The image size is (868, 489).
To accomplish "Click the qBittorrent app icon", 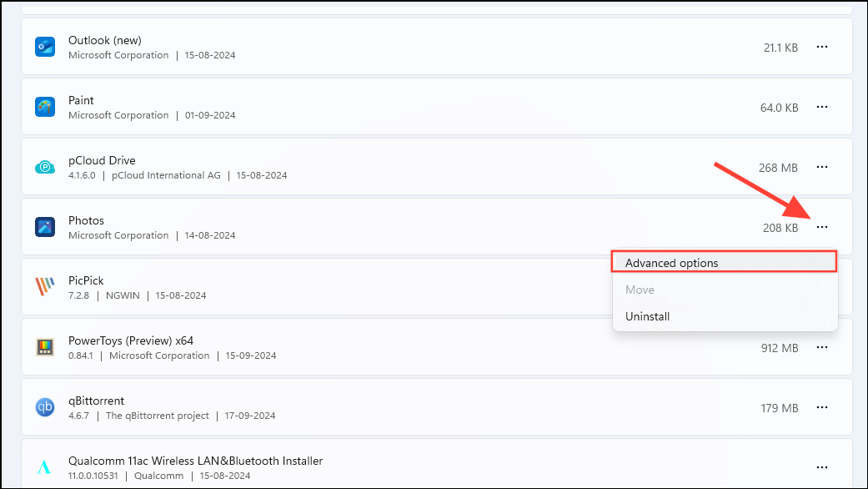I will point(45,407).
